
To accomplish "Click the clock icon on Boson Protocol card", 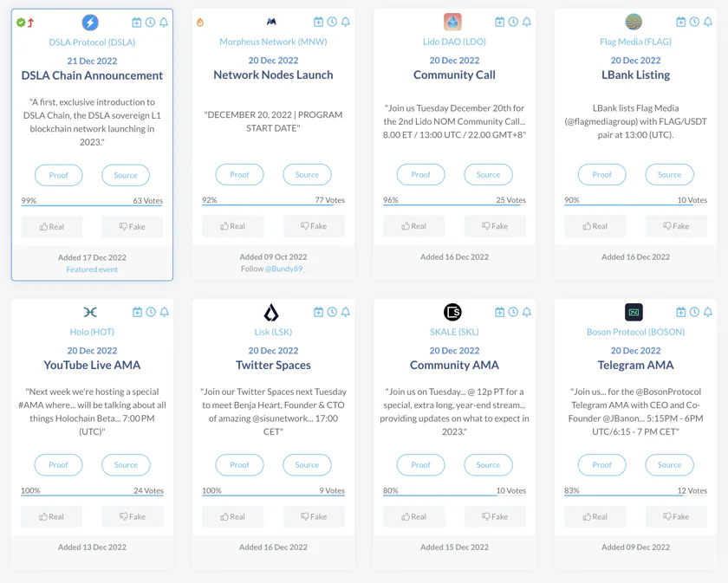I will pos(694,312).
